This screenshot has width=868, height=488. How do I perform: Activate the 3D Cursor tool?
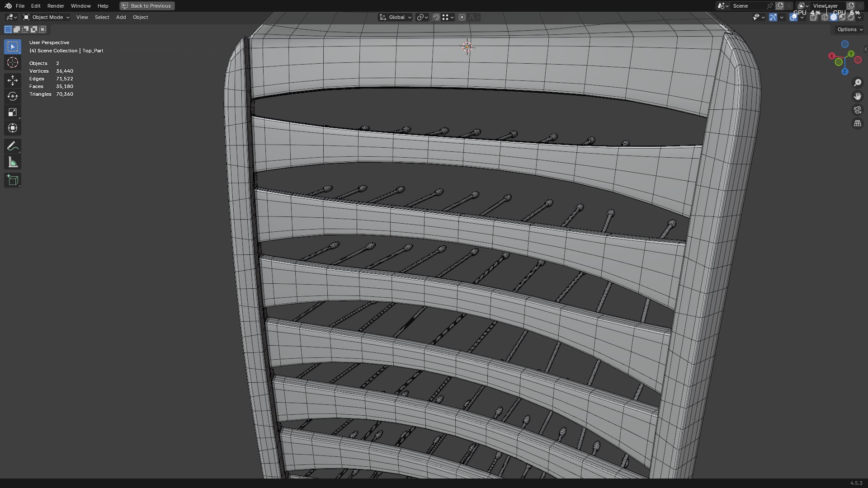pos(13,62)
